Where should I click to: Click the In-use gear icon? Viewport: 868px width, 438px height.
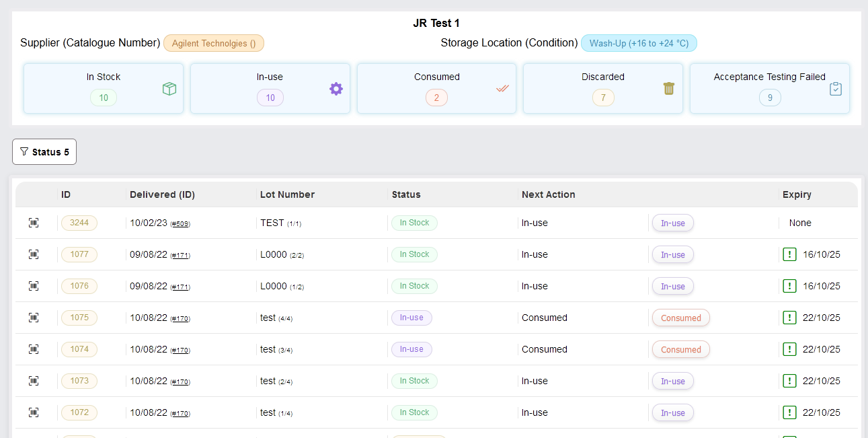(336, 89)
